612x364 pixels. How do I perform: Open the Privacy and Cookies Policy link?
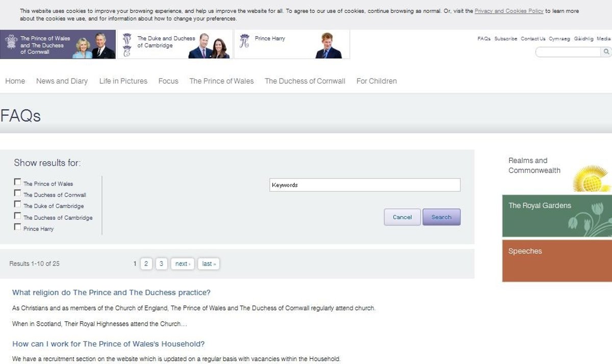[x=509, y=11]
